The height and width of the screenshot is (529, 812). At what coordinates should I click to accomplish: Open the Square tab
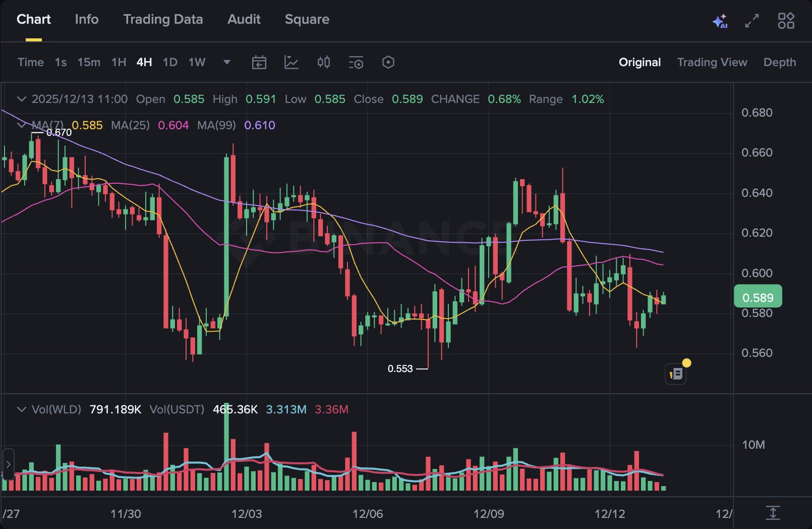pyautogui.click(x=307, y=19)
